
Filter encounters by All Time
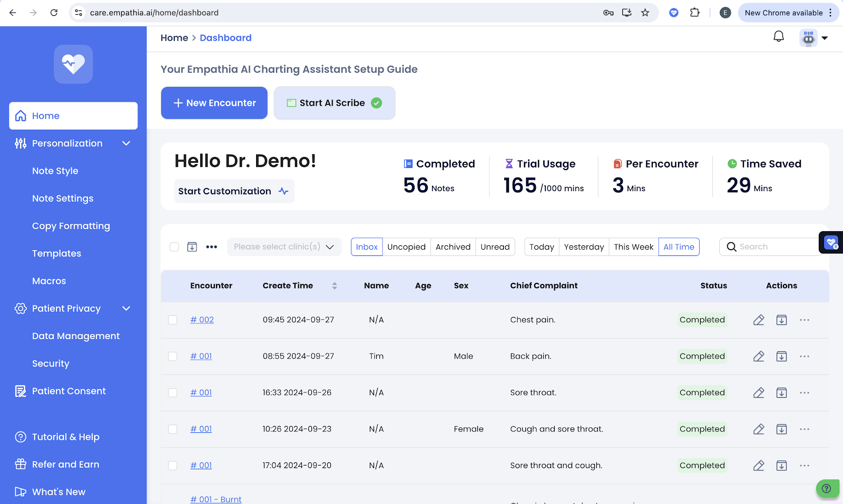pos(679,246)
